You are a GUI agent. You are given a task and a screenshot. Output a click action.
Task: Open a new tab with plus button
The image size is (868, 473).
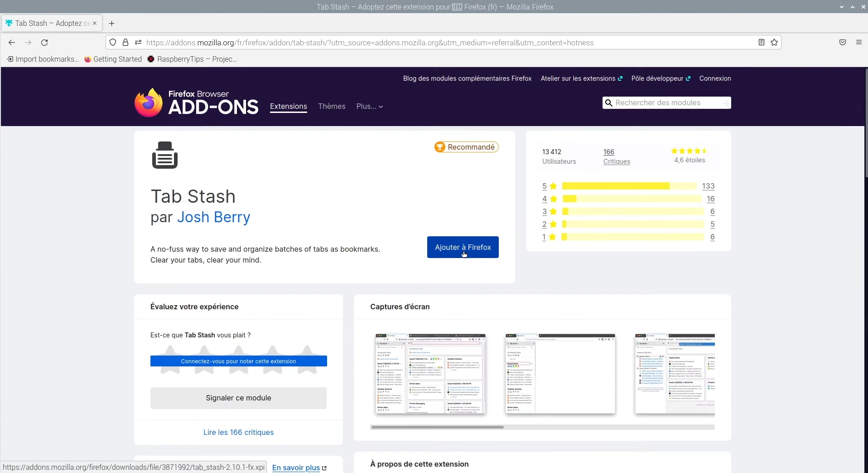[x=112, y=23]
